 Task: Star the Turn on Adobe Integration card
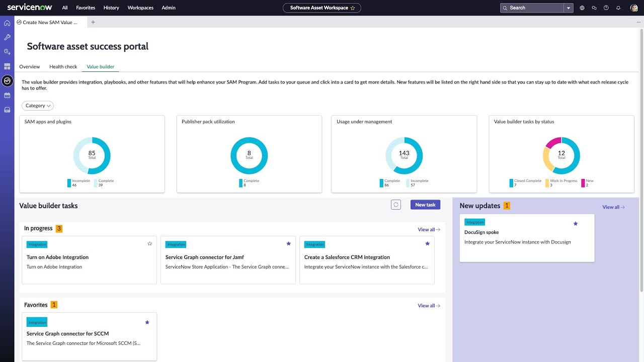(149, 243)
